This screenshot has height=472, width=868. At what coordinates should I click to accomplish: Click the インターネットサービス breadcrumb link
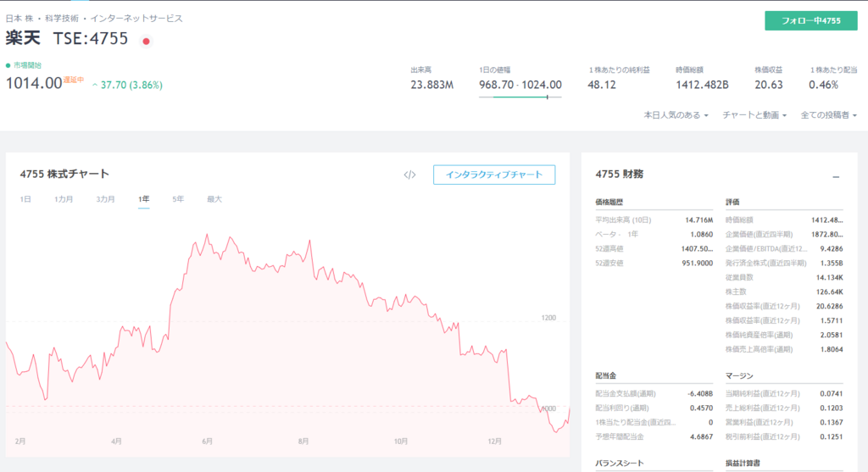pos(136,19)
